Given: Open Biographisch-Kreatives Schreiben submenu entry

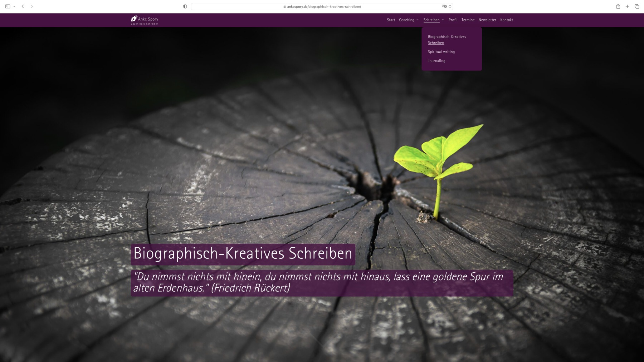Looking at the screenshot, I should (447, 40).
